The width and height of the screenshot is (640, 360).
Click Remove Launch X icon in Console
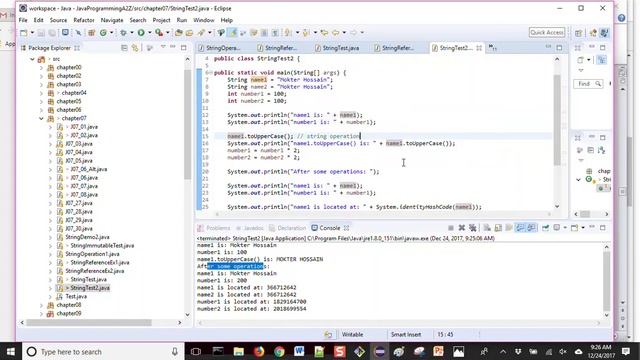click(462, 228)
